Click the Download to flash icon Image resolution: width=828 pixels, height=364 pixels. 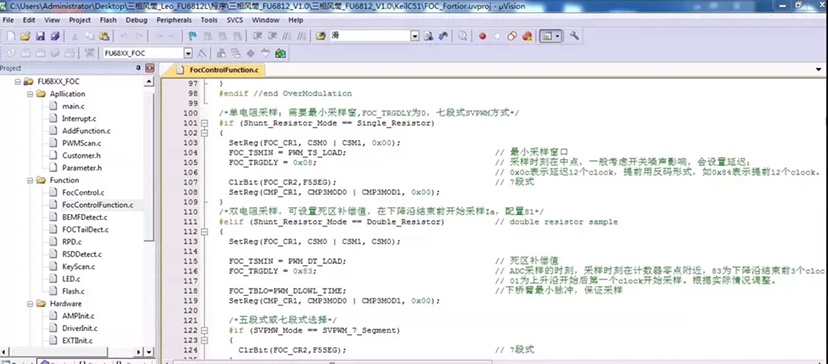tap(89, 53)
